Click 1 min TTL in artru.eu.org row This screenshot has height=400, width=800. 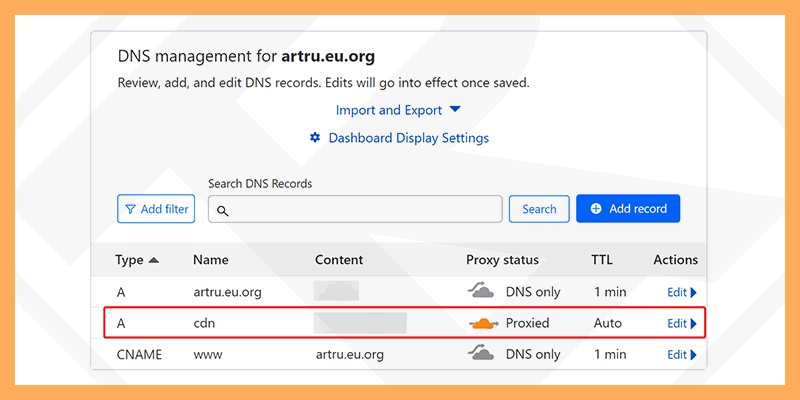(610, 292)
